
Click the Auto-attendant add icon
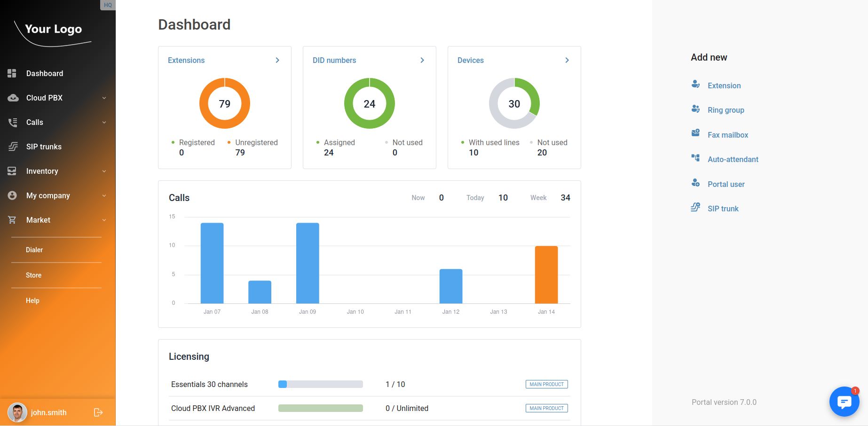(x=695, y=158)
